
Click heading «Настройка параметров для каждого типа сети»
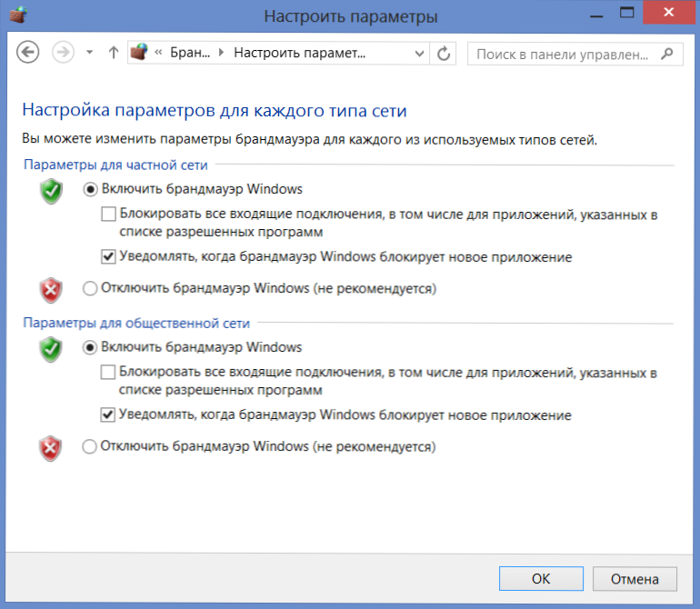(215, 110)
